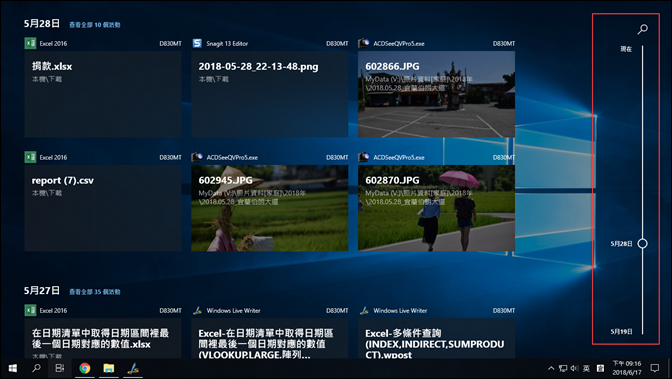Open the 602945.JPG scarecrow photo activity
Viewport: 672px width, 379px height.
[x=270, y=208]
